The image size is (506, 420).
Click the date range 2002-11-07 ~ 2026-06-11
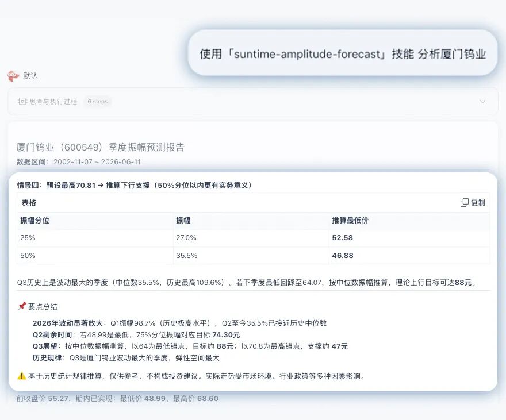click(x=97, y=162)
